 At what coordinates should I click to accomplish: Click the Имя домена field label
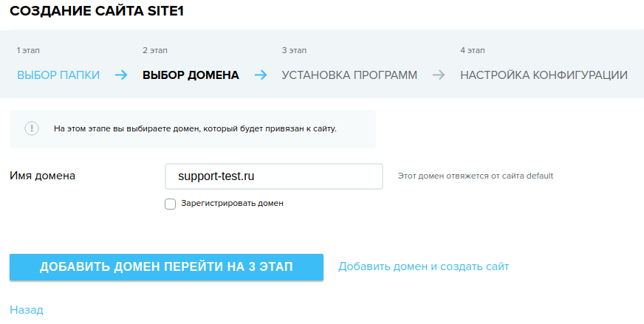pos(42,176)
